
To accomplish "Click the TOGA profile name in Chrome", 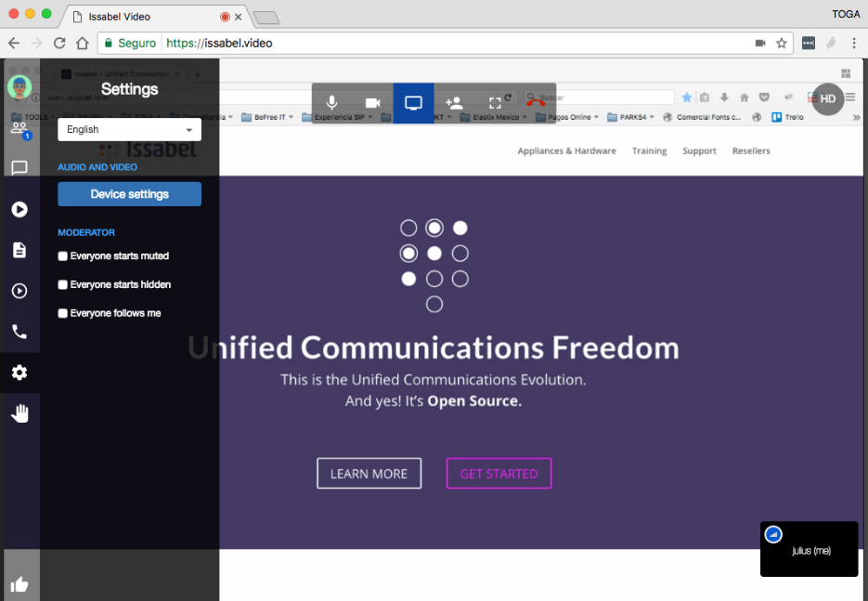I will pyautogui.click(x=846, y=15).
